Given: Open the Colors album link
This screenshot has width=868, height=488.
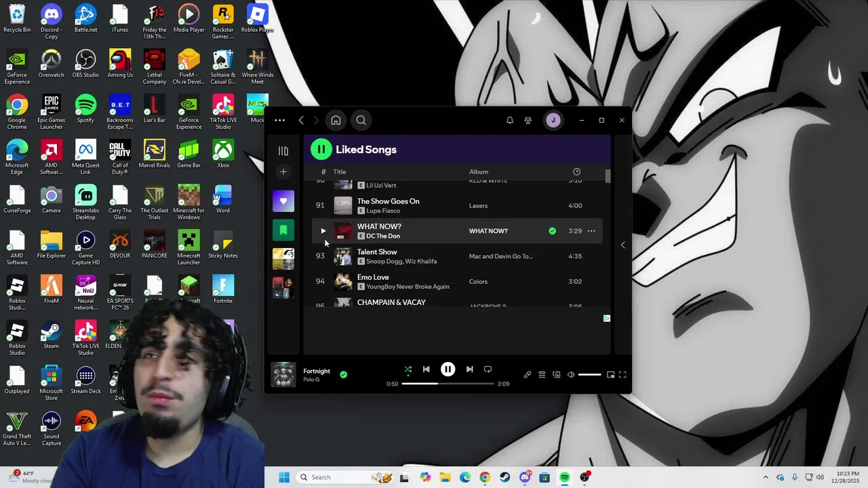Looking at the screenshot, I should (x=478, y=282).
